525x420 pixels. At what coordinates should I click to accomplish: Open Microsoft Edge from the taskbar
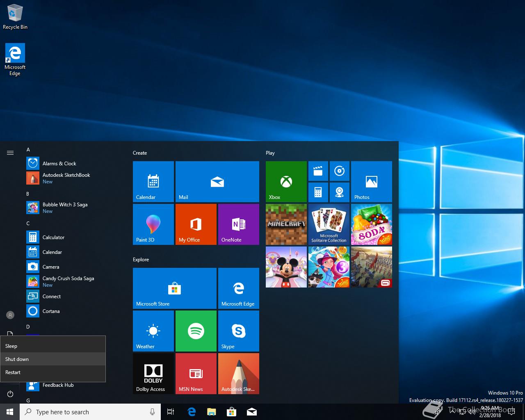coord(191,412)
